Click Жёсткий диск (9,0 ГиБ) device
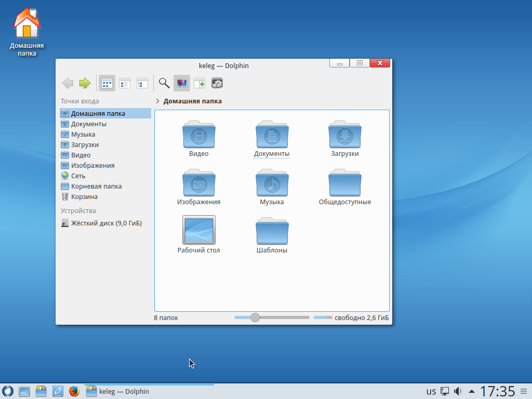This screenshot has width=532, height=399. point(106,223)
